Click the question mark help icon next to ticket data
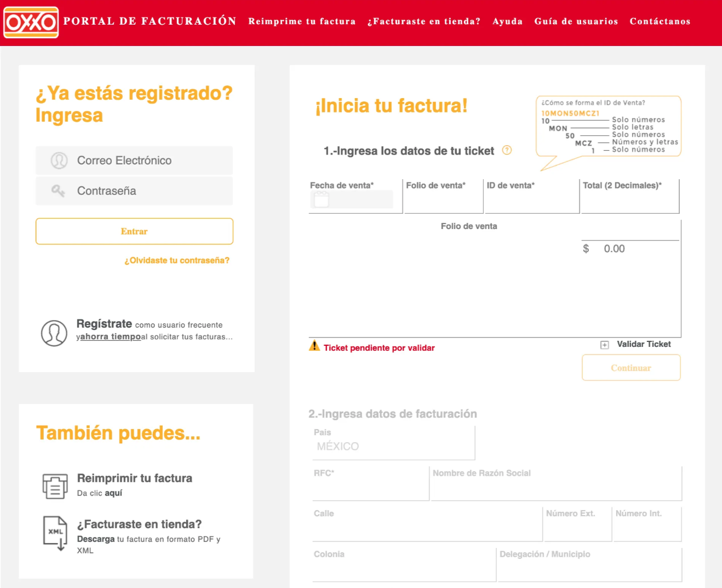Image resolution: width=722 pixels, height=588 pixels. pyautogui.click(x=506, y=150)
